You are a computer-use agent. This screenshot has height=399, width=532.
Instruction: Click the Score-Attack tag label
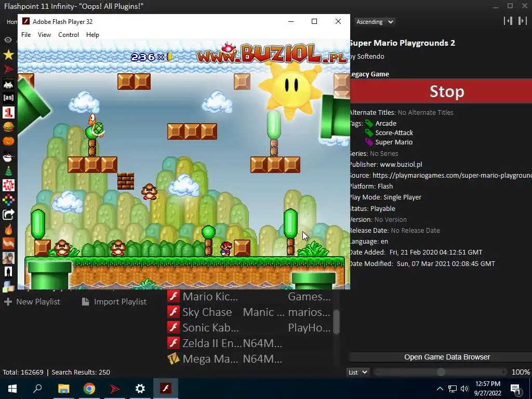pyautogui.click(x=394, y=132)
